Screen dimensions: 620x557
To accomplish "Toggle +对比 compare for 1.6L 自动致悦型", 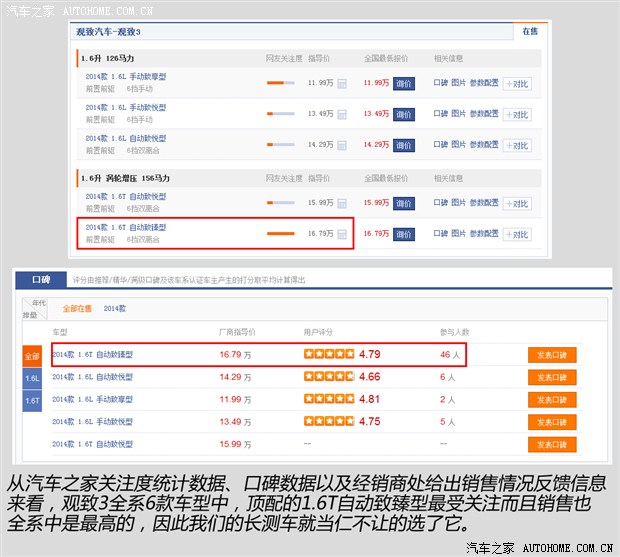I will pos(516,144).
